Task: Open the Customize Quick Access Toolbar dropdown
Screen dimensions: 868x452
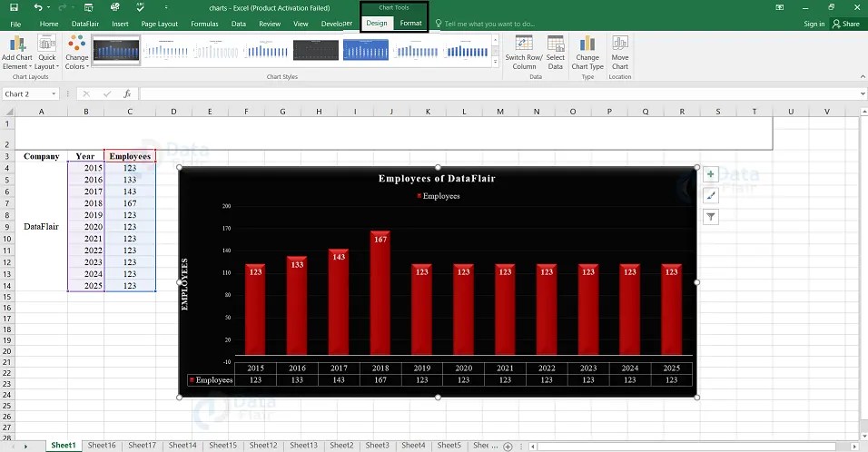Action: (166, 7)
